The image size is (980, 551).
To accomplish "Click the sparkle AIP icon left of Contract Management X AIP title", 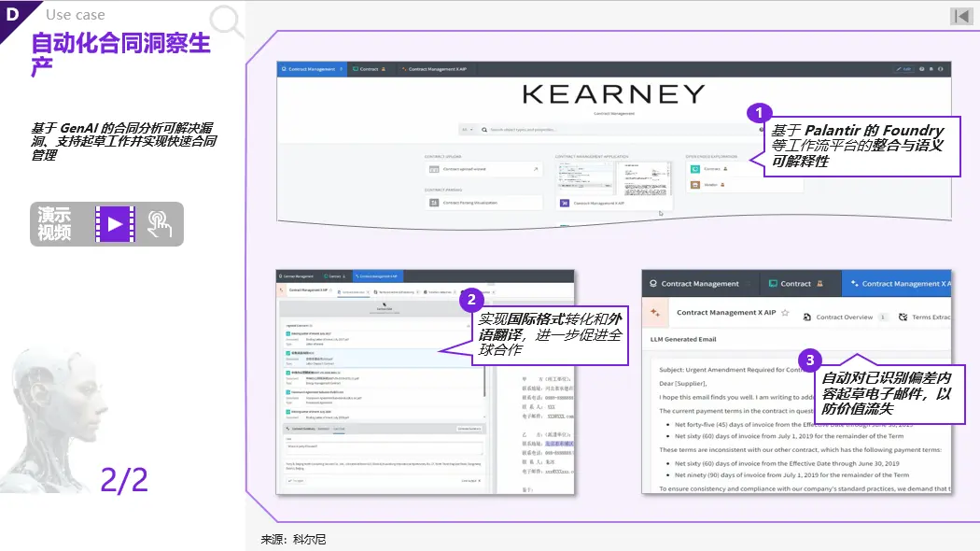I will click(x=656, y=313).
